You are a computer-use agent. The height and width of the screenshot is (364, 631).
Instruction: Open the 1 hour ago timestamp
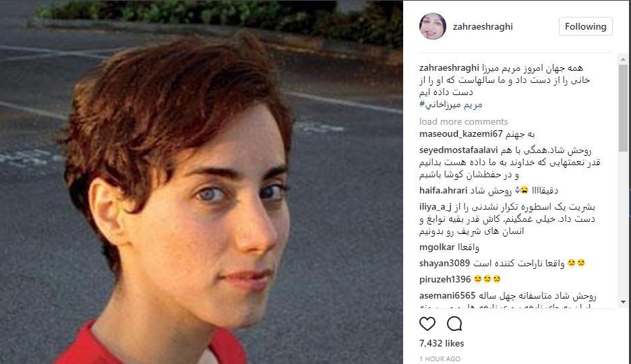[440, 359]
